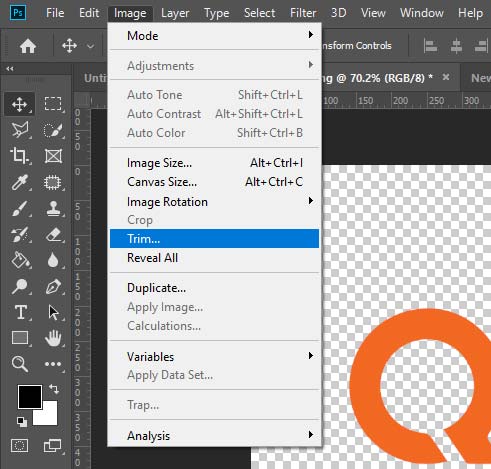Screen dimensions: 491x469
Task: Click the Photoshop Ps logo icon
Action: click(x=18, y=13)
